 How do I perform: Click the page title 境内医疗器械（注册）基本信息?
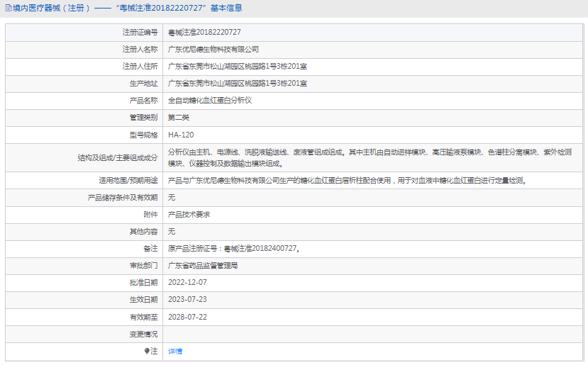pos(127,8)
